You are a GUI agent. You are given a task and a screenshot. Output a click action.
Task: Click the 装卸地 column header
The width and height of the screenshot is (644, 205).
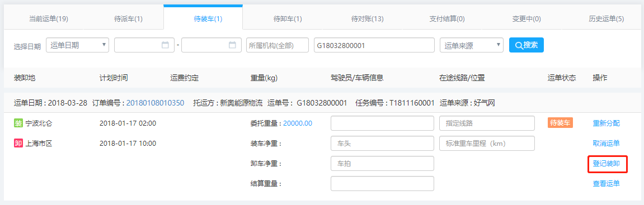click(x=25, y=78)
